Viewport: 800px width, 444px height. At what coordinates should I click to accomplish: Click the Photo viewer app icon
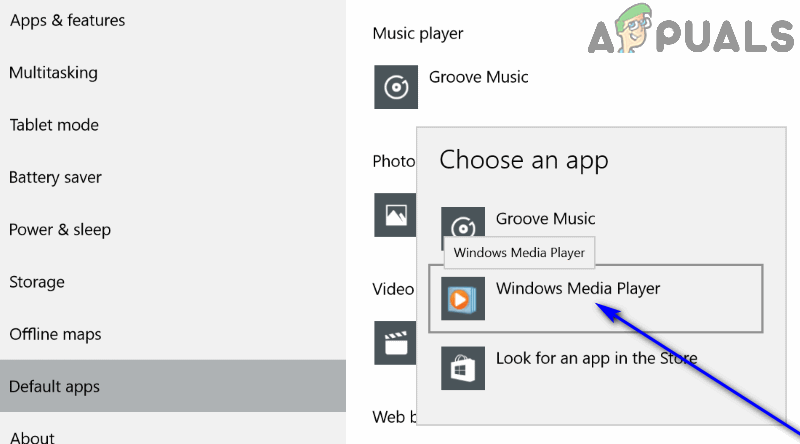tap(394, 215)
